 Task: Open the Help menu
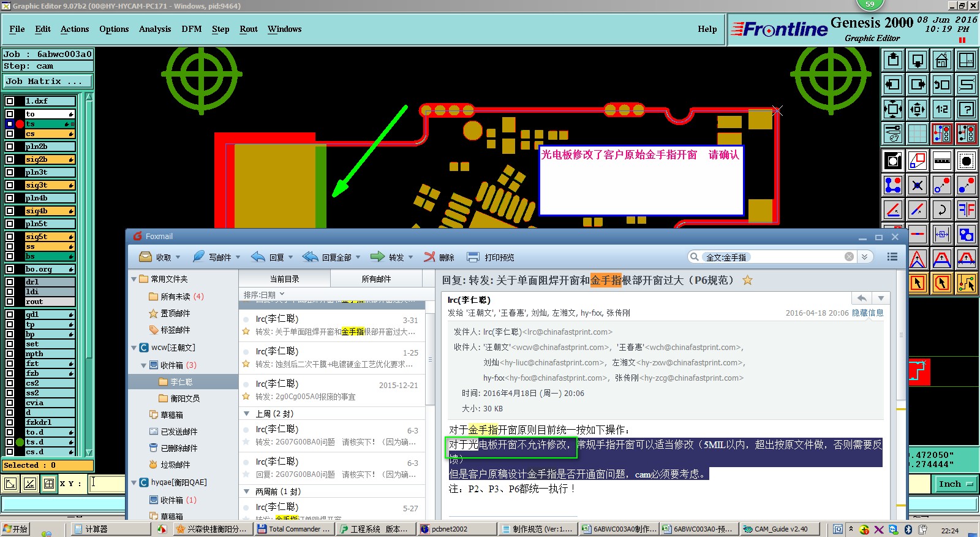coord(707,29)
